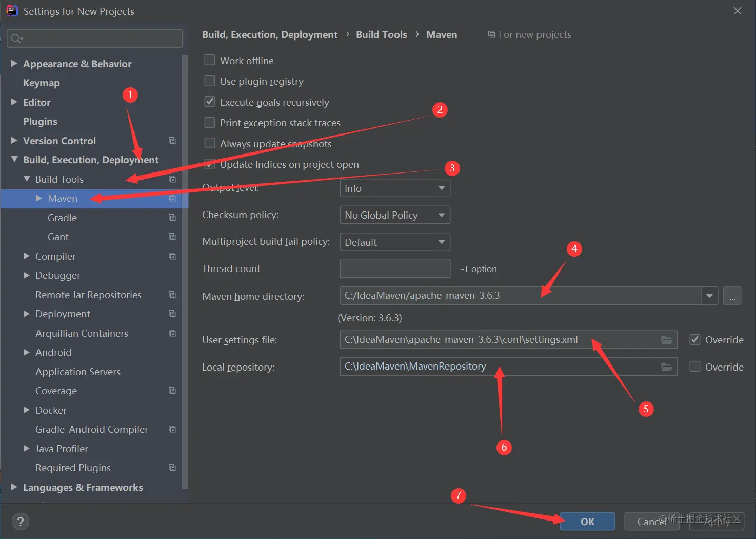The image size is (756, 539).
Task: Collapse the Build, Execution, Deployment node
Action: pos(14,160)
